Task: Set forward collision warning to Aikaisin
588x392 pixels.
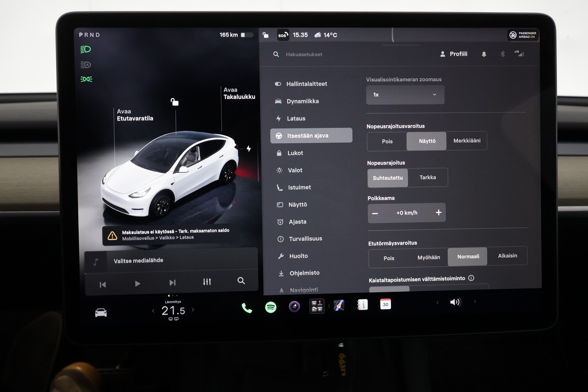Action: pyautogui.click(x=507, y=256)
